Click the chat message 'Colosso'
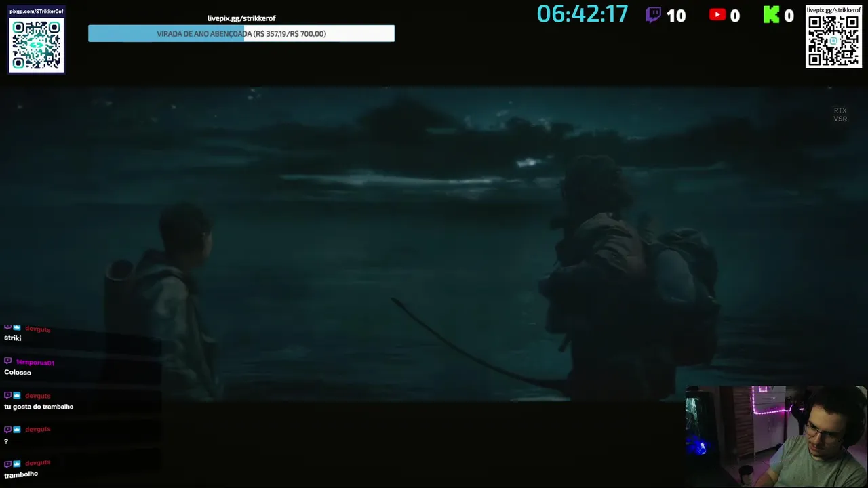Image resolution: width=868 pixels, height=488 pixels. click(18, 373)
